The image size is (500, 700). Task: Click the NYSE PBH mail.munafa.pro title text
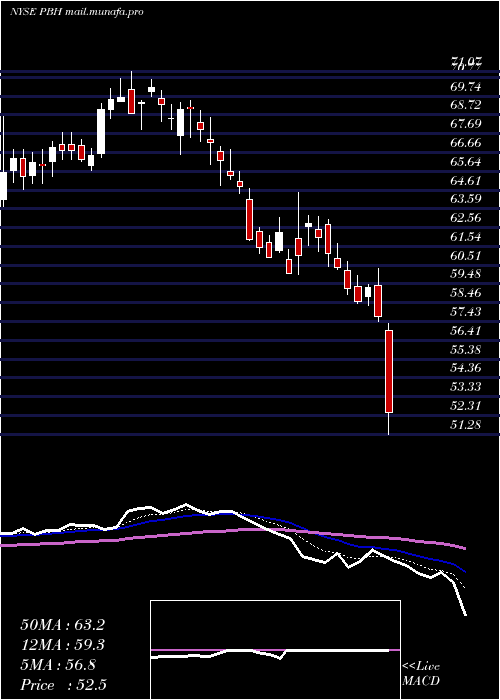click(77, 12)
